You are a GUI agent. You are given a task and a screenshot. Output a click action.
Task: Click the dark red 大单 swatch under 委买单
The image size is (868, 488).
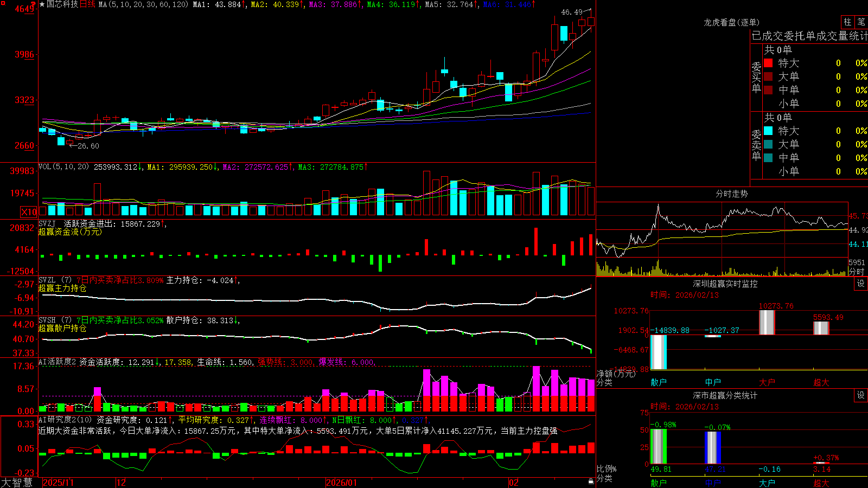click(768, 76)
